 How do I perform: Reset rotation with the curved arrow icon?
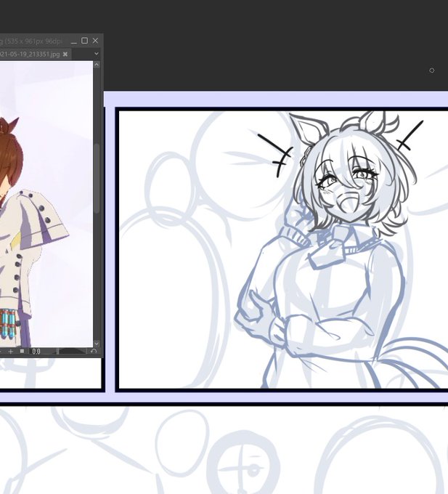[x=94, y=351]
